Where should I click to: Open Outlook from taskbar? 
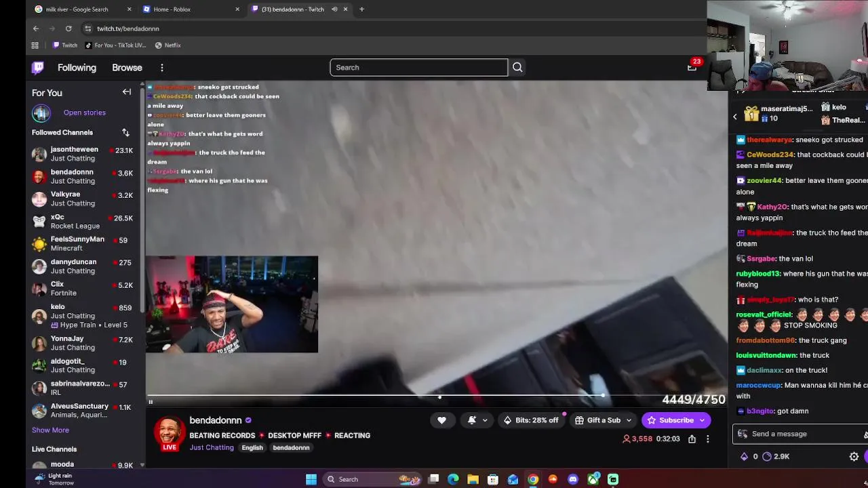(x=513, y=479)
